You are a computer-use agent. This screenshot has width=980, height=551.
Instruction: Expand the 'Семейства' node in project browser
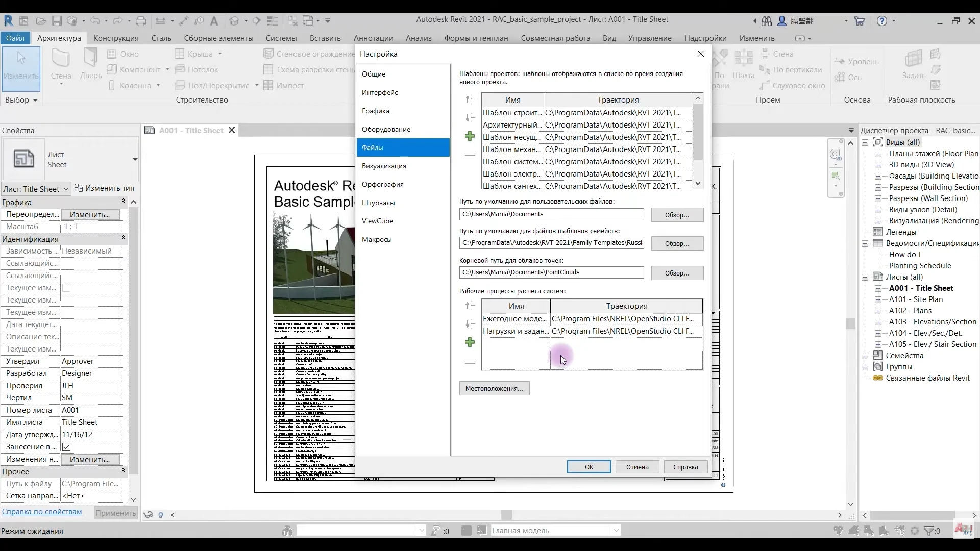[865, 356]
